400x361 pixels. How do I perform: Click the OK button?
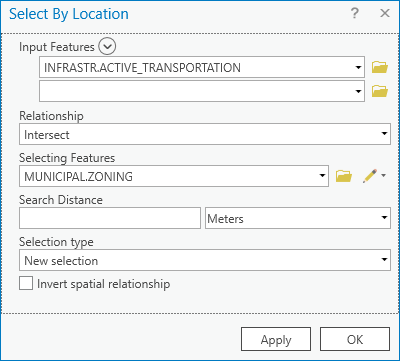pos(355,339)
